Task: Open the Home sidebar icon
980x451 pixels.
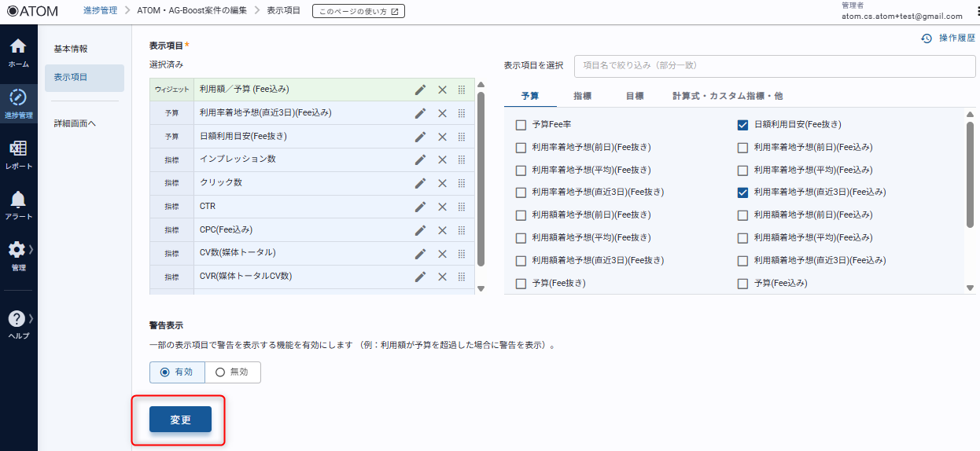Action: coord(18,52)
